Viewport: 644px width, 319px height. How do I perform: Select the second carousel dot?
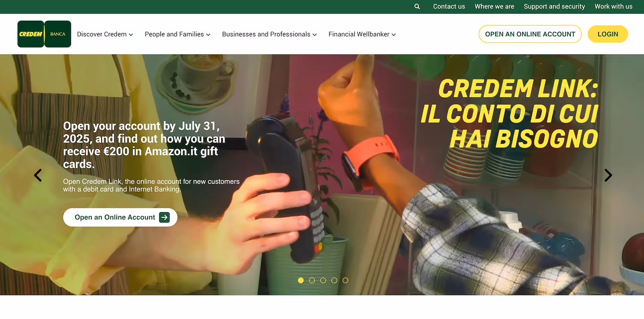[312, 280]
